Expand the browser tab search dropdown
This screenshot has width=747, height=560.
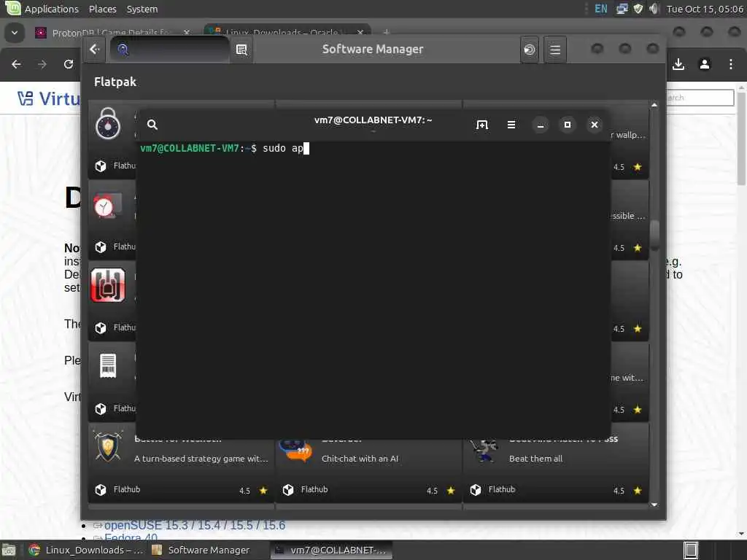[x=15, y=33]
